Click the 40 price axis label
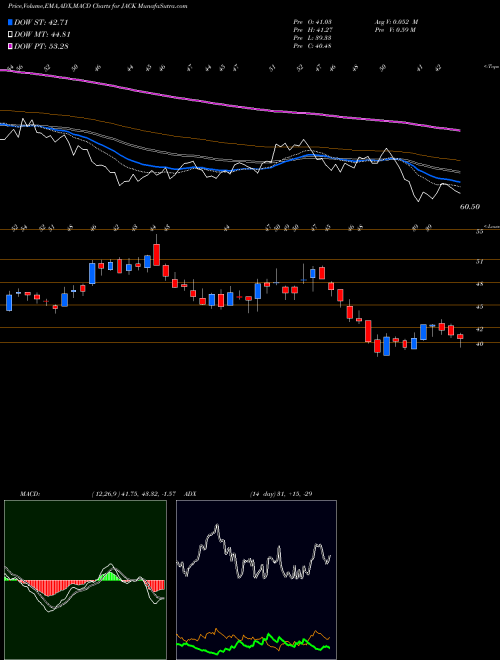 (479, 344)
